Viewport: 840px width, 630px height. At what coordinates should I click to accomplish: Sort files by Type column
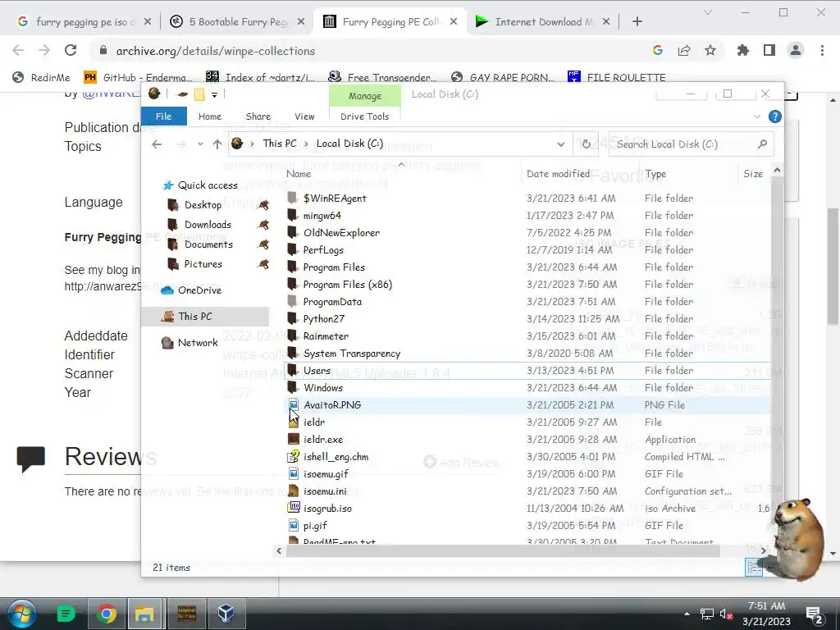[655, 174]
